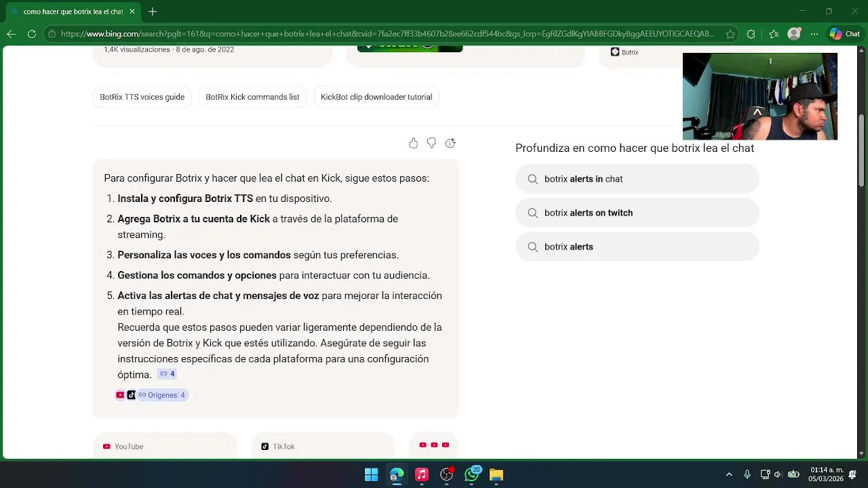This screenshot has width=868, height=488.
Task: Open the Copilot Chat button
Action: 845,34
